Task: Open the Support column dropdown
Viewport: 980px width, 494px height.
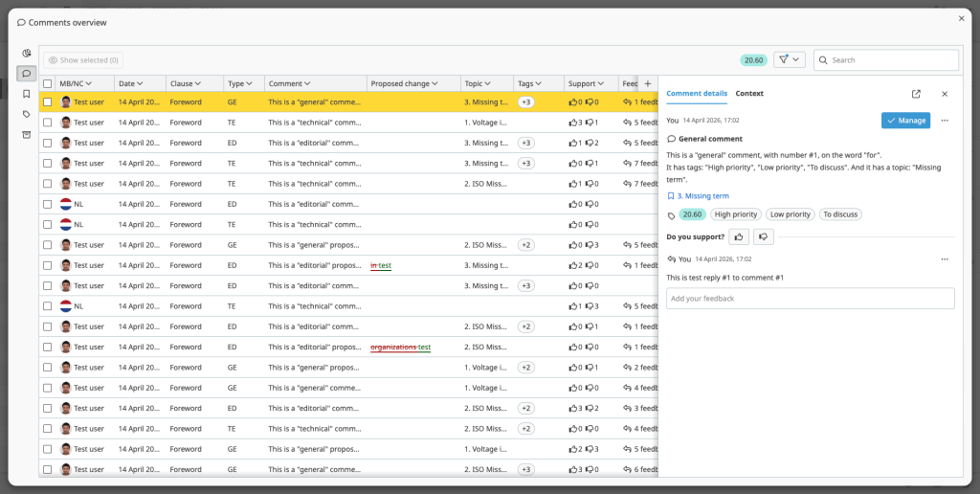Action: (601, 83)
